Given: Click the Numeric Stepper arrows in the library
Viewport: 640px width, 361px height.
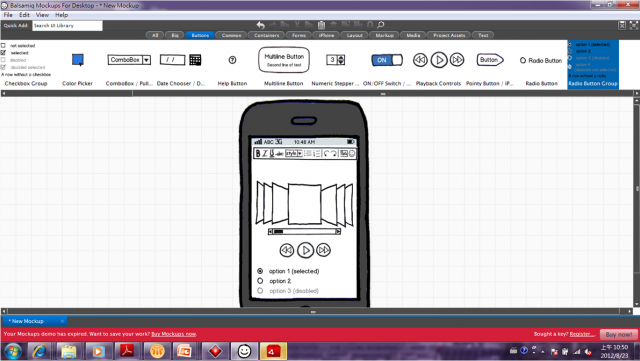Looking at the screenshot, I should [x=341, y=60].
